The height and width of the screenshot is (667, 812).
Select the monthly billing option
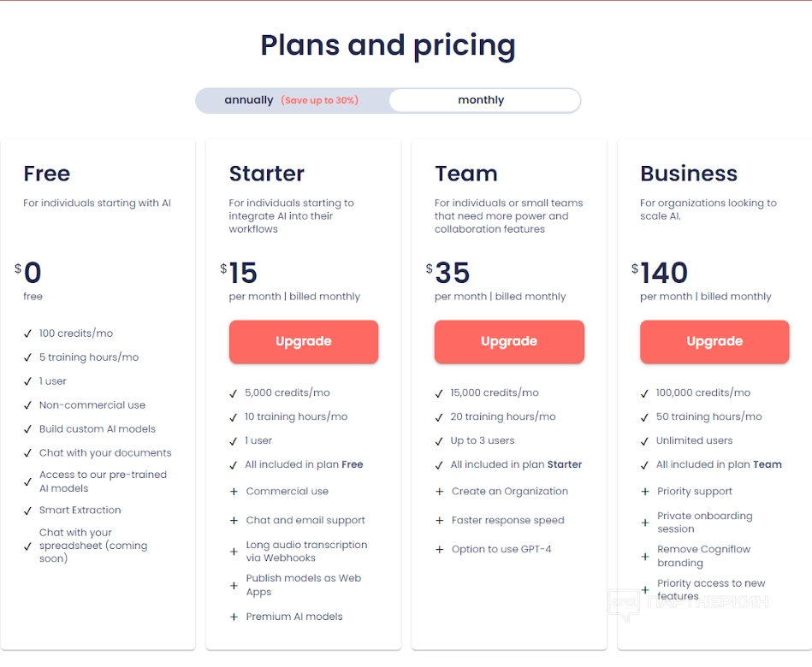click(x=481, y=100)
